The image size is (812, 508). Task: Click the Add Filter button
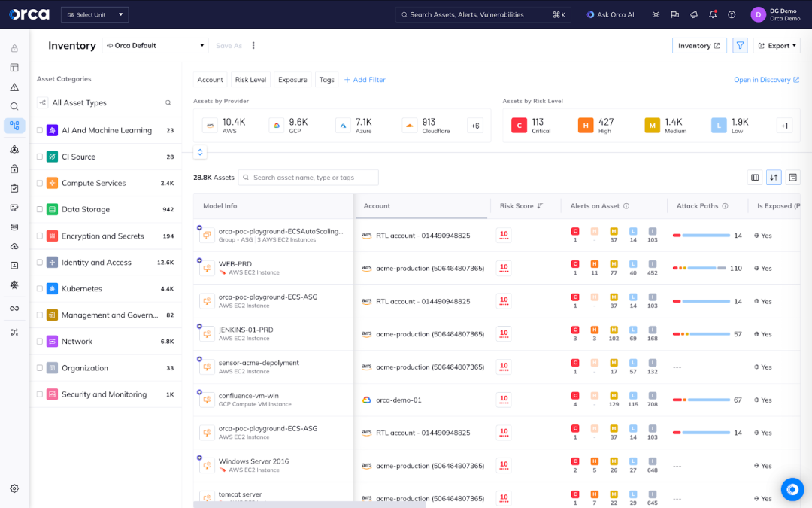[x=365, y=80]
